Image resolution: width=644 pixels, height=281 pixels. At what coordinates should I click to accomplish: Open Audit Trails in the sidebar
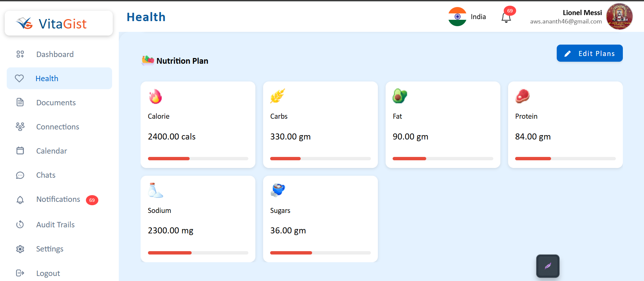[55, 225]
